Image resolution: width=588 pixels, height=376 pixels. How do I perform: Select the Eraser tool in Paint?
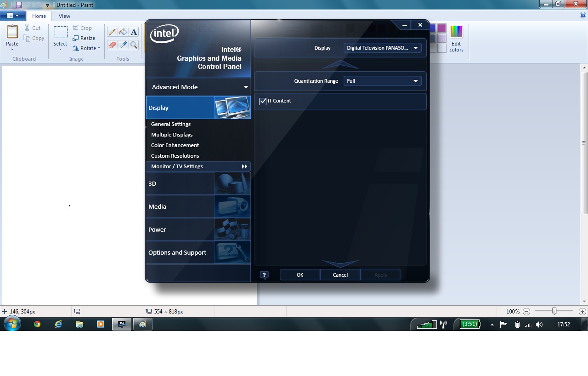(112, 45)
